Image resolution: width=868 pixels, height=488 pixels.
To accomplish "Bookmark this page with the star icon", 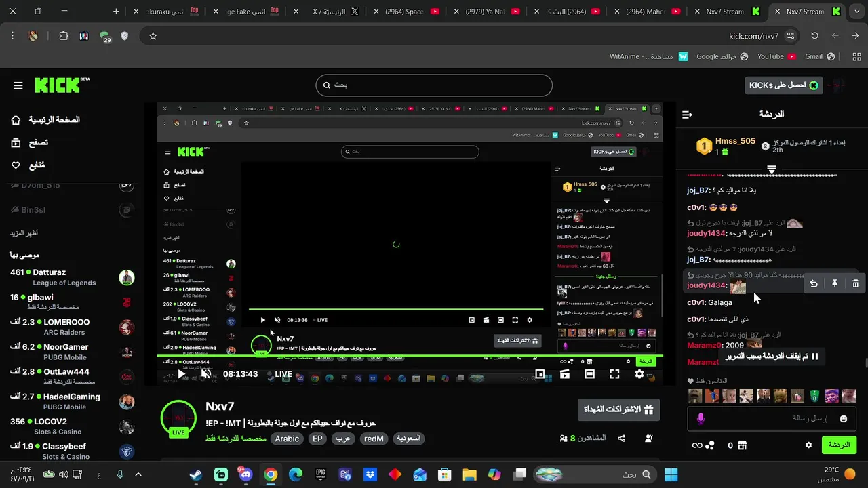I will 153,36.
